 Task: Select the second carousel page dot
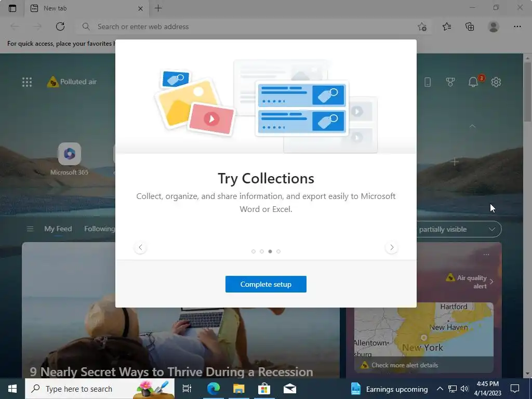(262, 251)
